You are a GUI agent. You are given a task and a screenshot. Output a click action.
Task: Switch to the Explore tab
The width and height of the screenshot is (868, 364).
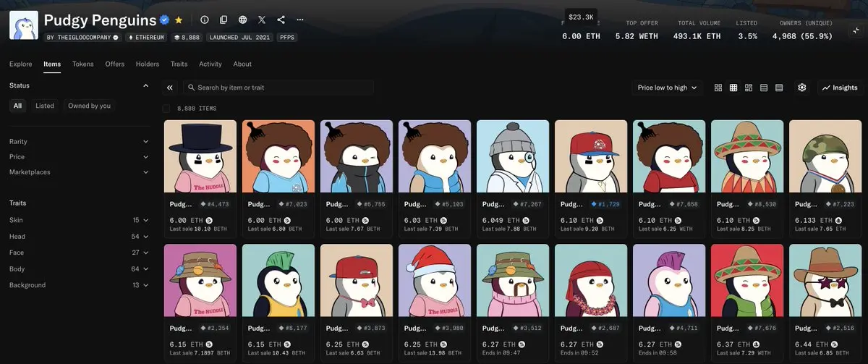(x=20, y=64)
